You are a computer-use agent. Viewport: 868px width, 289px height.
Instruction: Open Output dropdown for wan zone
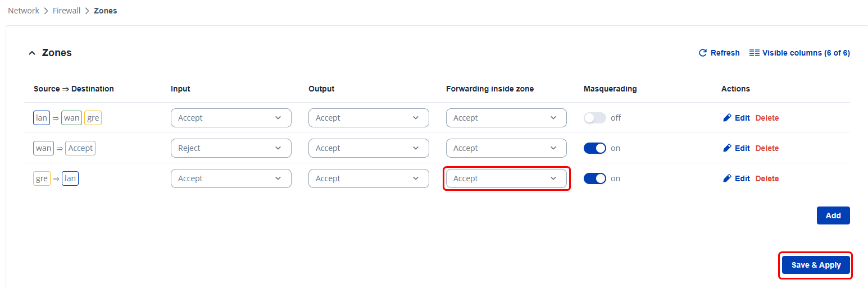[x=369, y=148]
